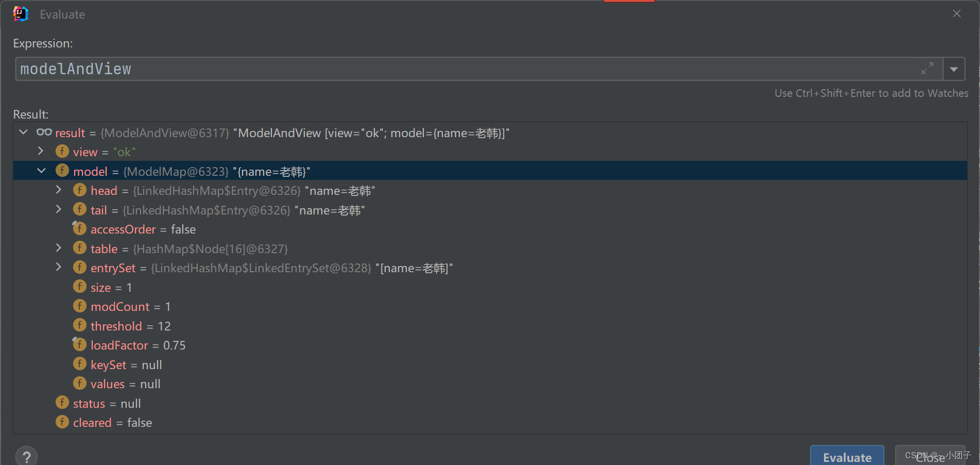Click the 'Result:' label

tap(31, 114)
